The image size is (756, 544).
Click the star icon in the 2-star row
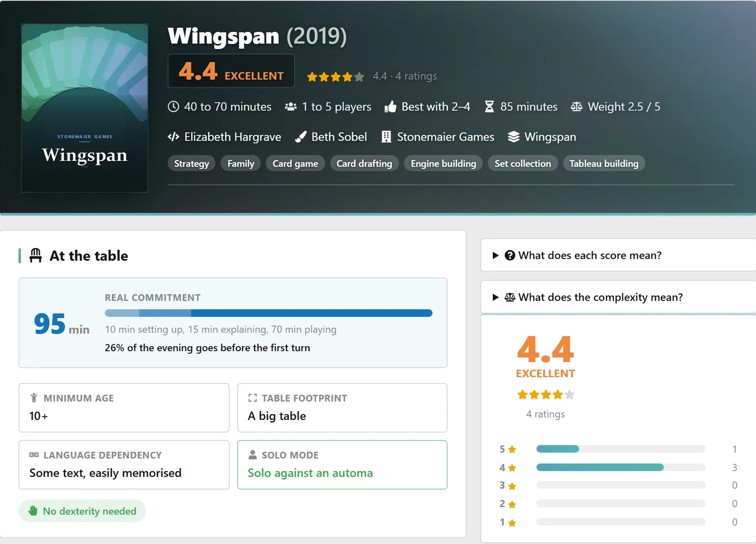click(x=512, y=504)
